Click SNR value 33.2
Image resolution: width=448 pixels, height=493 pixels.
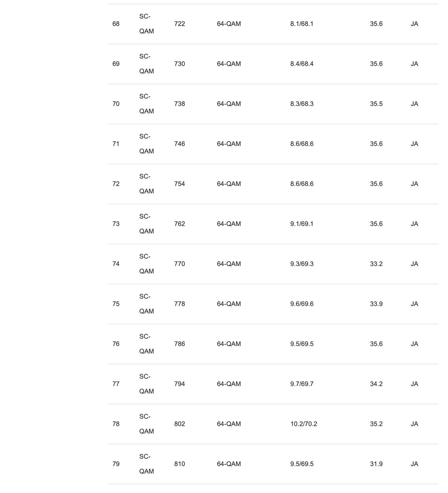376,264
